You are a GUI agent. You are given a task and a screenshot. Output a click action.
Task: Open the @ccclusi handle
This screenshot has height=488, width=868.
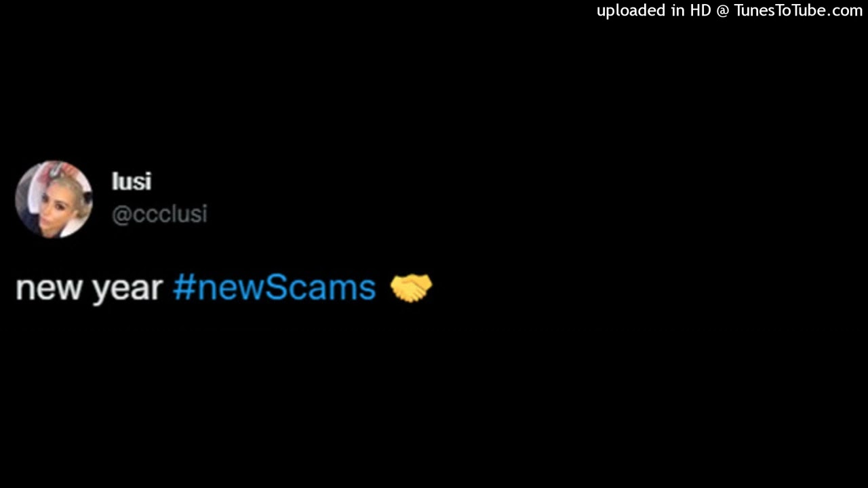pyautogui.click(x=159, y=214)
